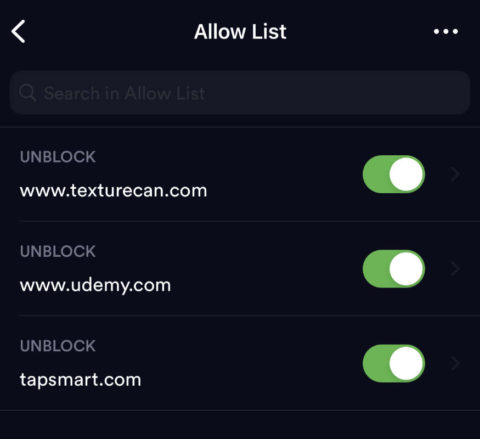
Task: Select the www.texturecan.com domain text
Action: pos(113,191)
